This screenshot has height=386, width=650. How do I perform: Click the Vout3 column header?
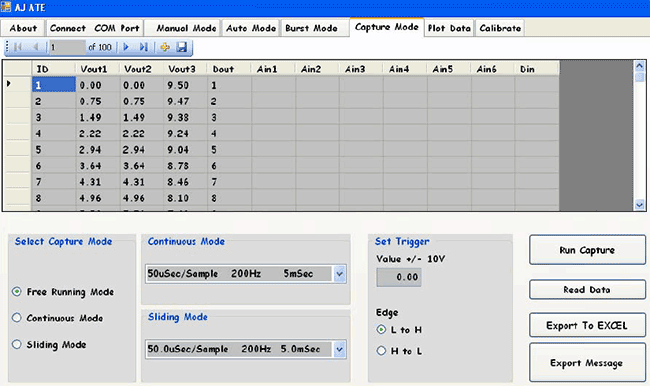point(185,69)
